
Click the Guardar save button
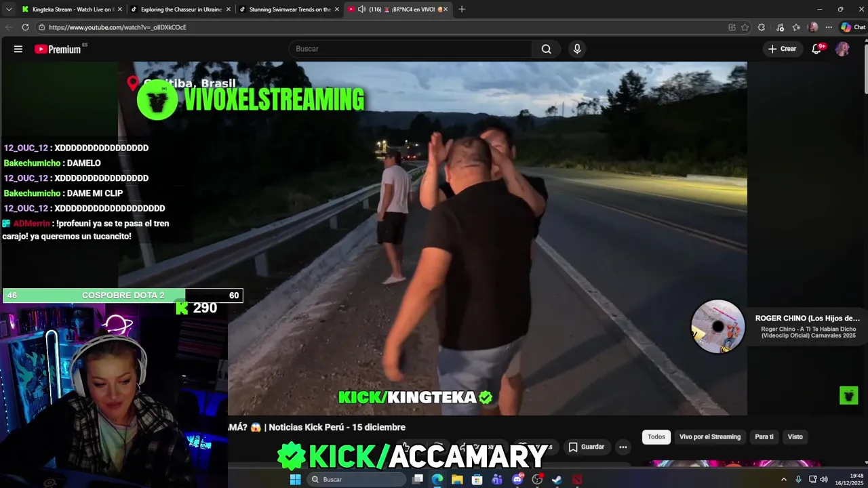tap(587, 447)
